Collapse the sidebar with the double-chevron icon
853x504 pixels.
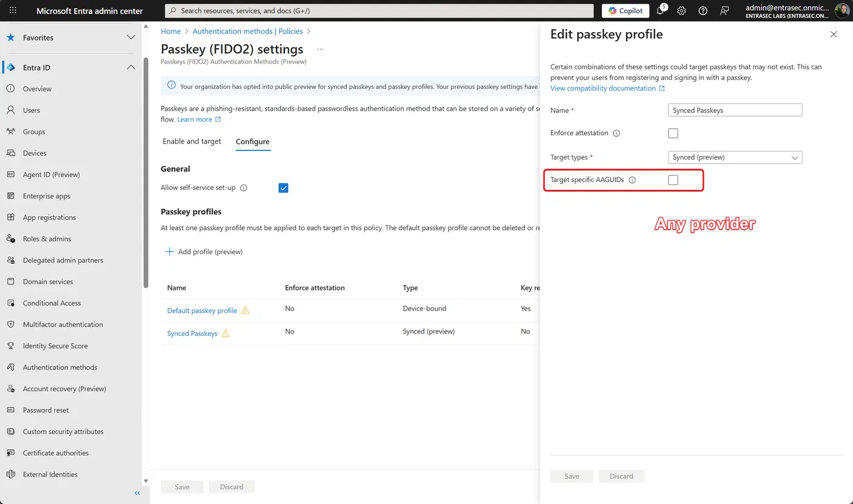click(137, 493)
